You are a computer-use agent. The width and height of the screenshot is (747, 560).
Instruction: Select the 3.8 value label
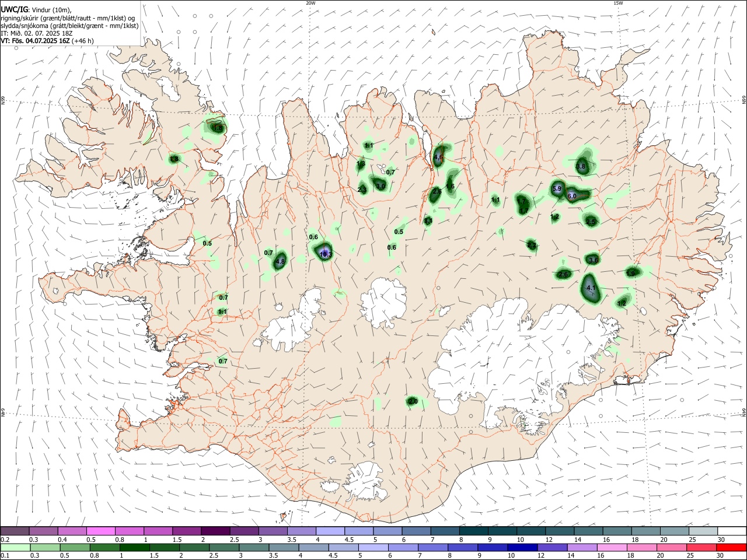[x=581, y=166]
